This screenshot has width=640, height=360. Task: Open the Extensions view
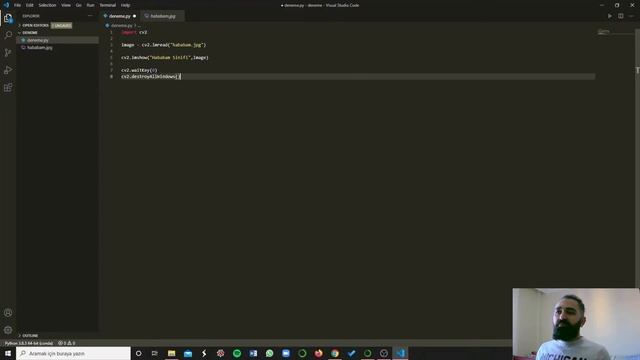click(8, 88)
